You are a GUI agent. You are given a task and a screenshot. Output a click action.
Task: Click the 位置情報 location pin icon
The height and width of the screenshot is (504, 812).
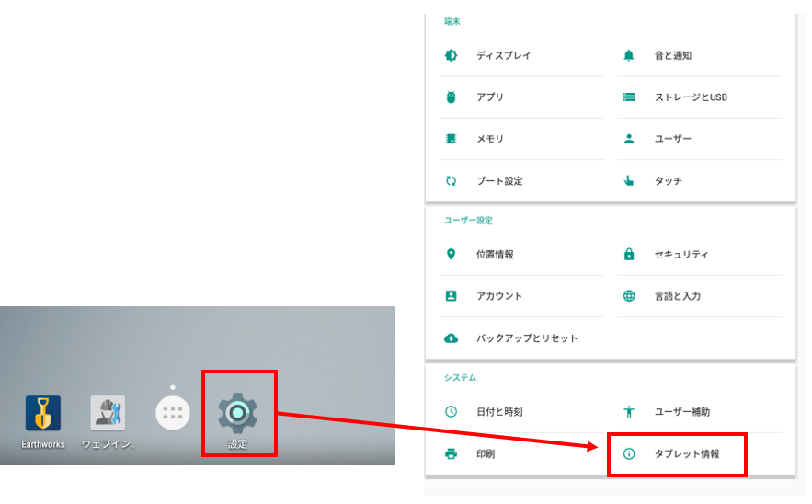click(x=451, y=255)
